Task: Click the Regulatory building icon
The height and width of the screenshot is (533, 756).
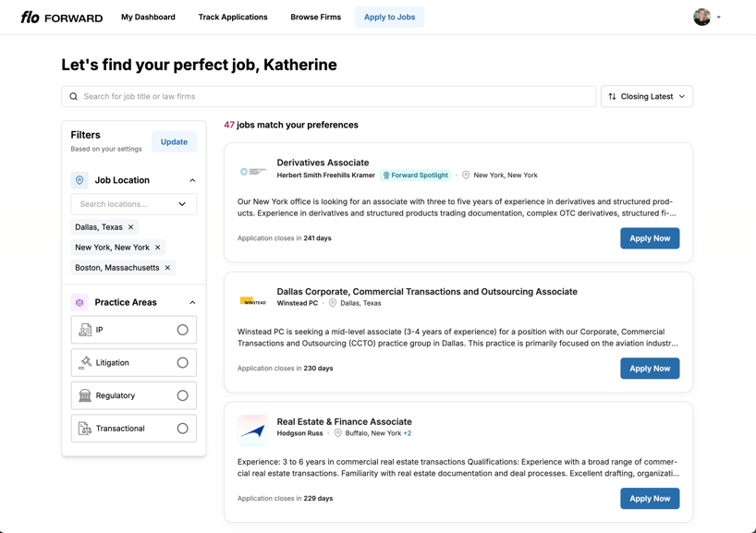Action: point(85,395)
